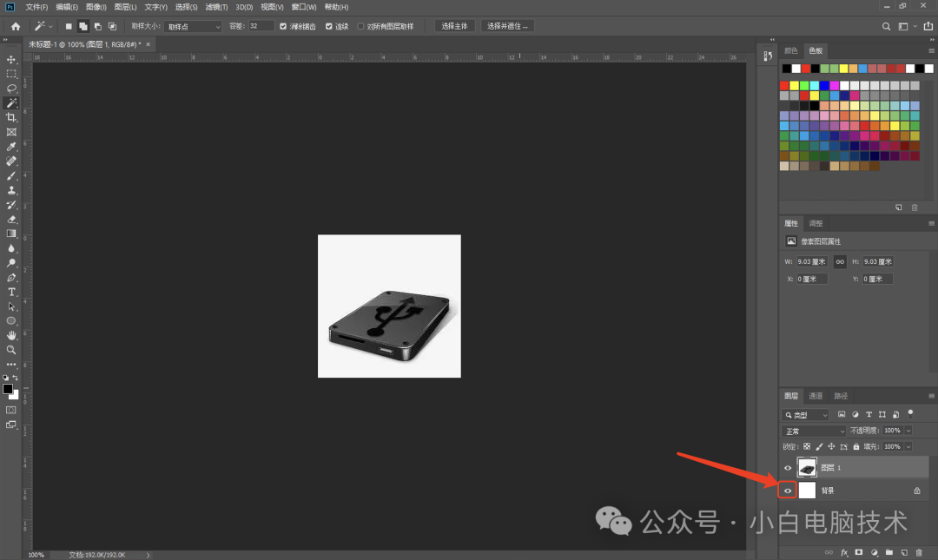
Task: Create a new layer icon
Action: (x=904, y=552)
